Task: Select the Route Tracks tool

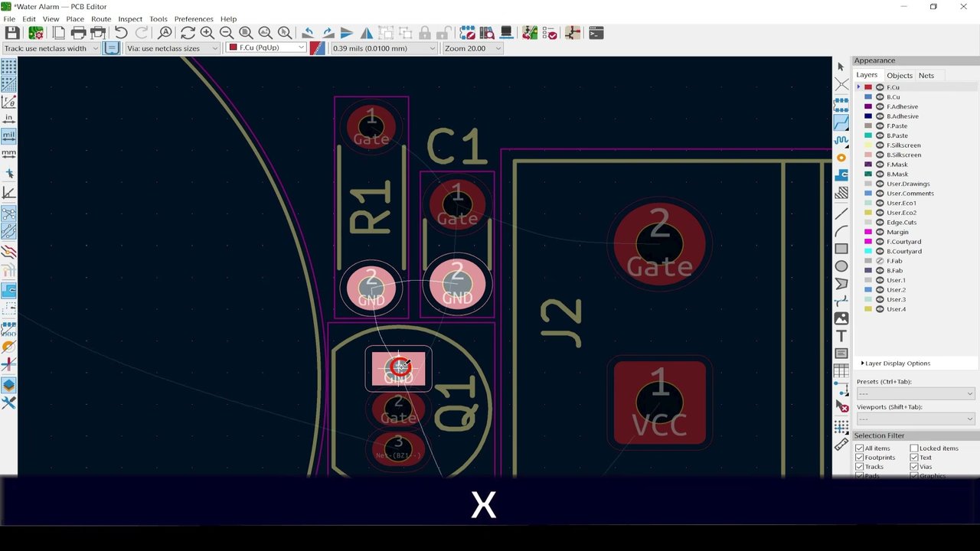Action: [841, 122]
